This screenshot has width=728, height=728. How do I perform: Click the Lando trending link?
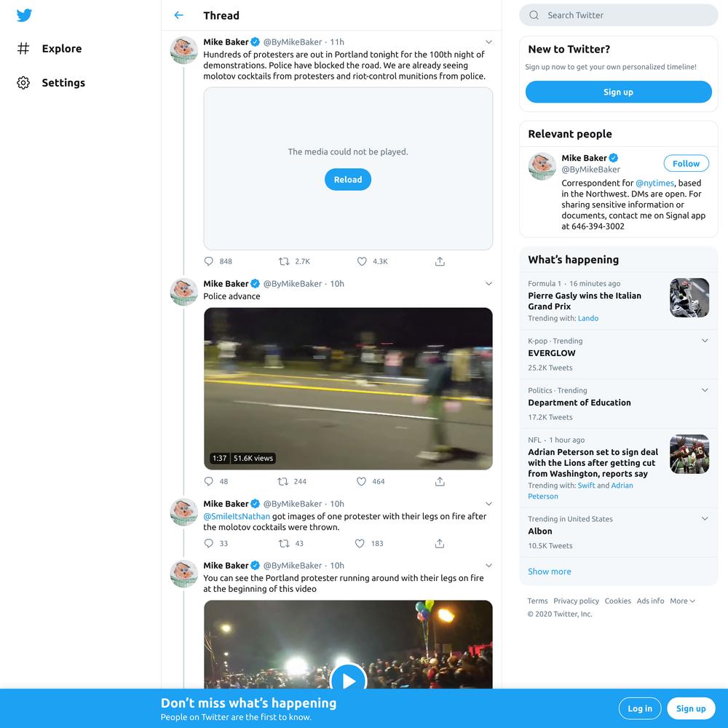click(x=587, y=318)
